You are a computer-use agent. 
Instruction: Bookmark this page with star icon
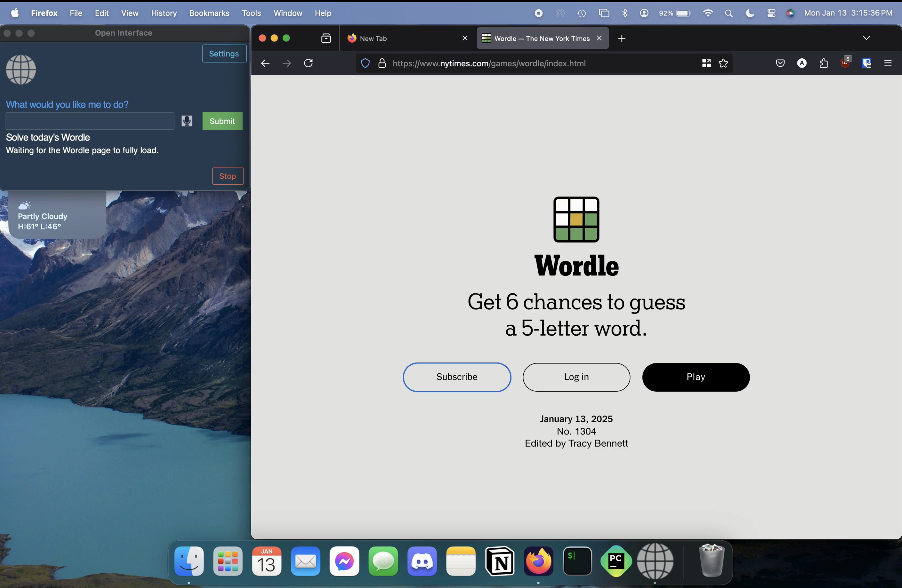click(x=724, y=63)
